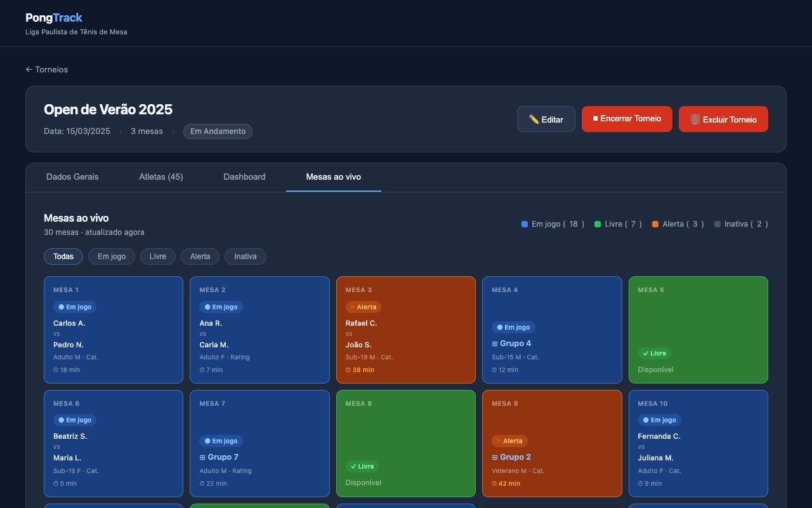Filter tables by Inativa chip
Screen dimensions: 812x508
246,257
